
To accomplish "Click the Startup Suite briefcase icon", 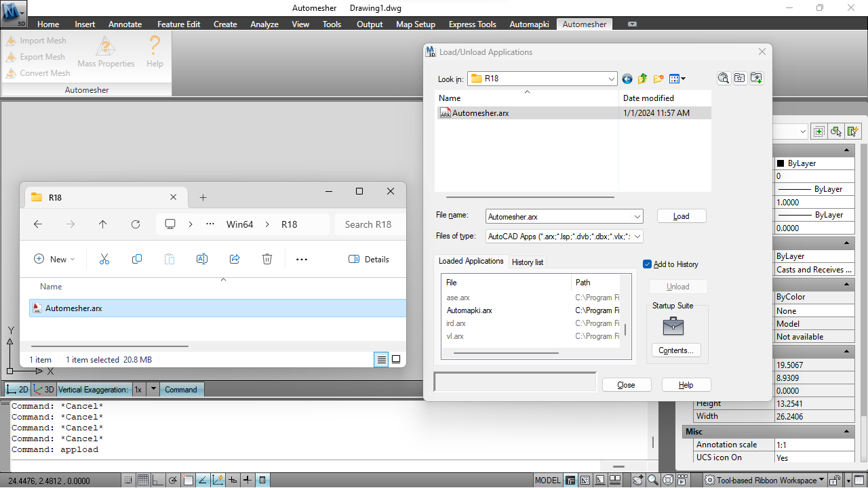I will (673, 327).
